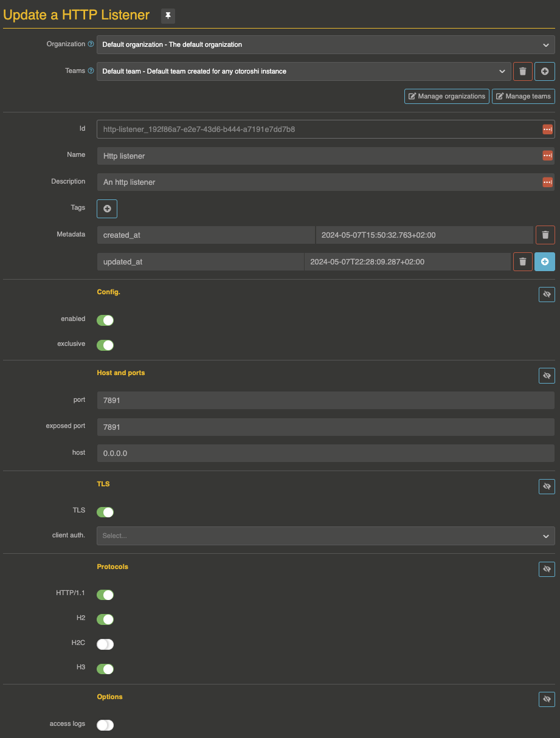Click the red icon in the Id field
This screenshot has height=738, width=560.
point(547,129)
